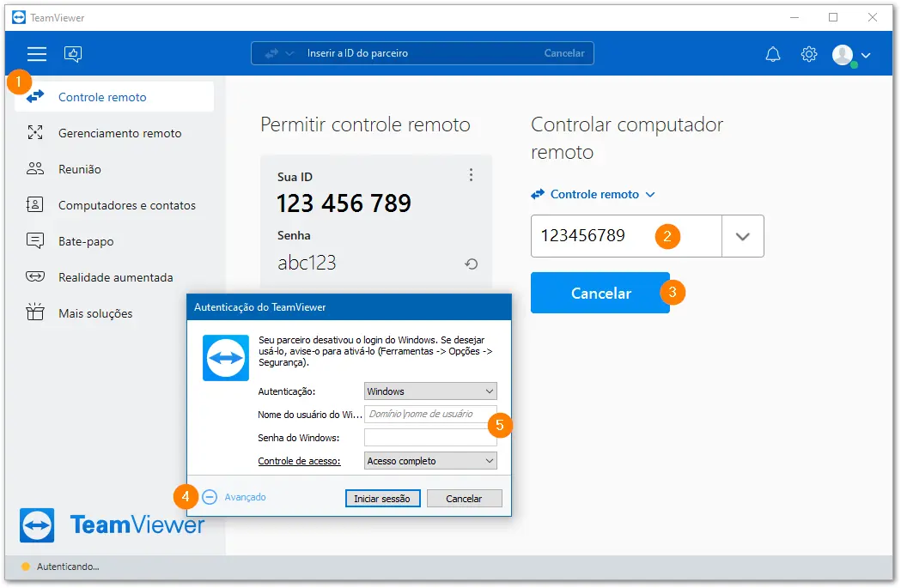
Task: Open the notifications bell
Action: pos(773,54)
